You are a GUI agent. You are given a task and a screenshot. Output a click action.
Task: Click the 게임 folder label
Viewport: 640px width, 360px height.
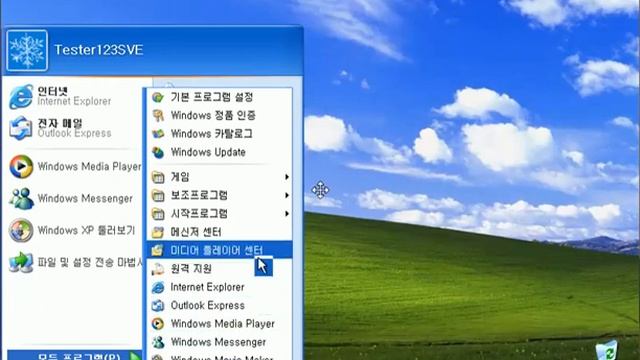[x=180, y=177]
